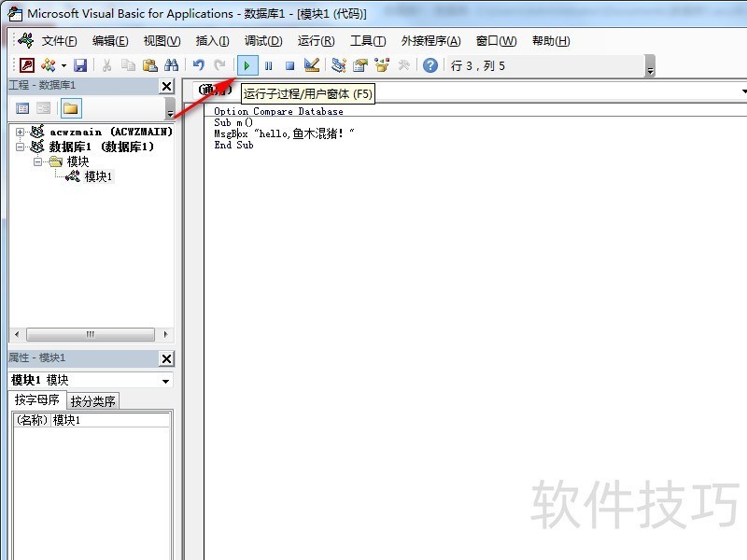The image size is (747, 560).
Task: Toggle Folders view in the project panel
Action: 70,108
